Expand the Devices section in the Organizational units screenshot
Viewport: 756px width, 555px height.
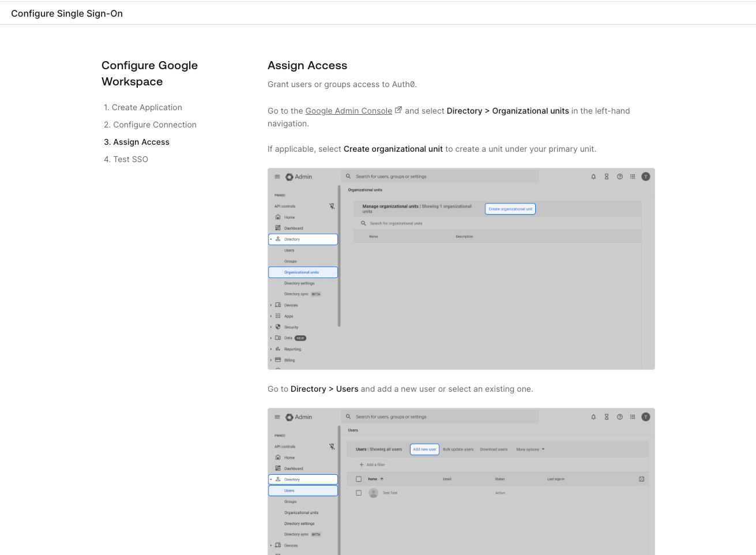pos(271,305)
